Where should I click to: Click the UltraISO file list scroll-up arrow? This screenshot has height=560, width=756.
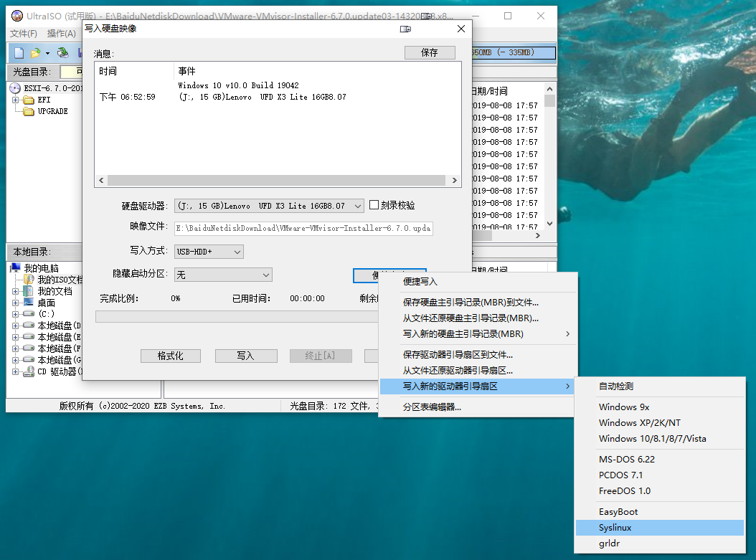(x=549, y=89)
